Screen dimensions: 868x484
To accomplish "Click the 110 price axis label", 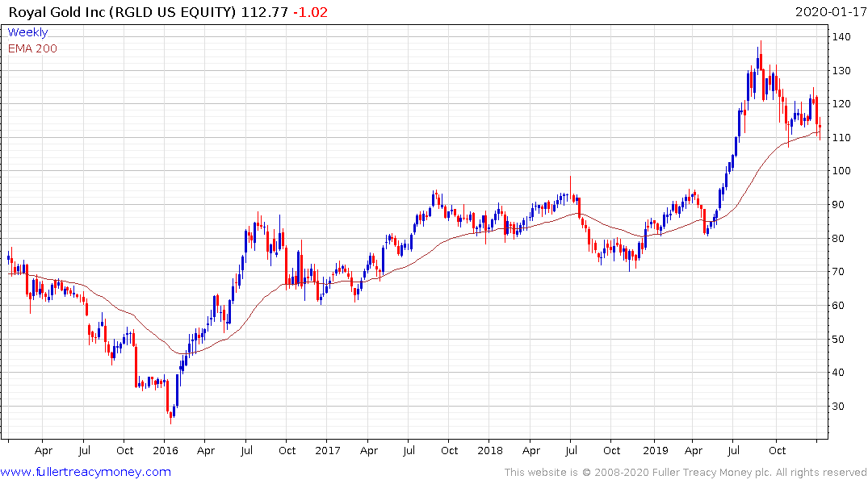I will [x=841, y=138].
